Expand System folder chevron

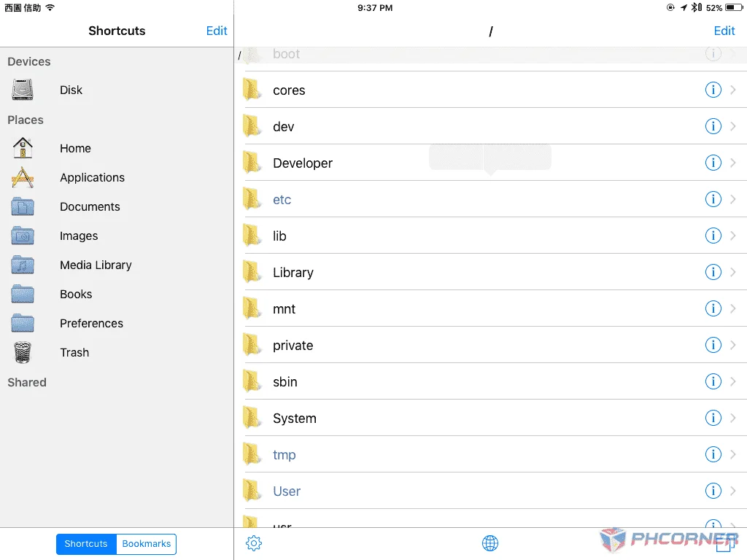coord(732,418)
